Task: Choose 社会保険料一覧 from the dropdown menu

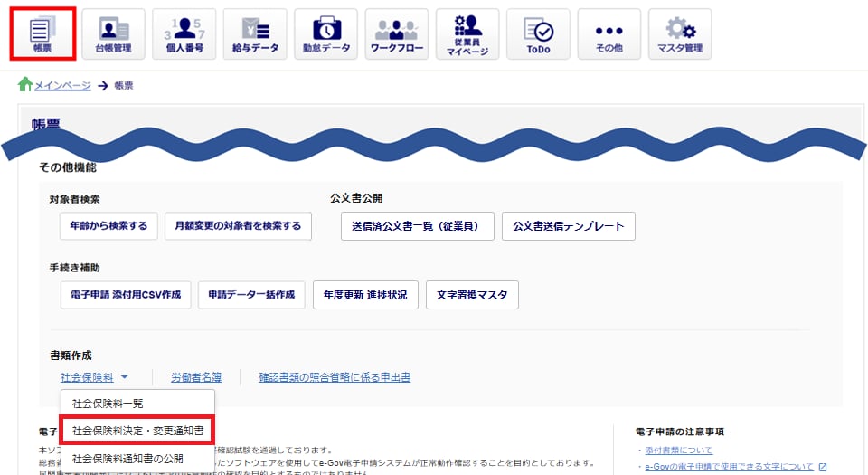Action: coord(108,404)
